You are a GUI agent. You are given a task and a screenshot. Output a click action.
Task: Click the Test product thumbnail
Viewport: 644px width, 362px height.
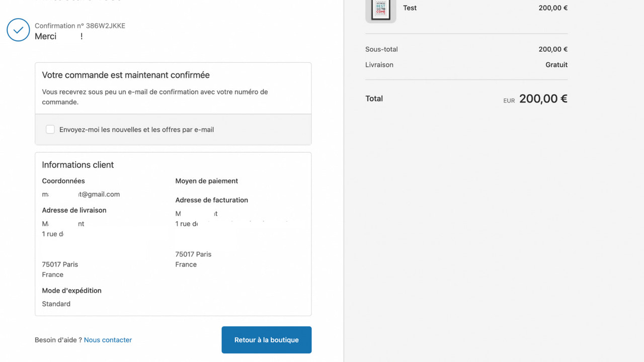point(381,10)
